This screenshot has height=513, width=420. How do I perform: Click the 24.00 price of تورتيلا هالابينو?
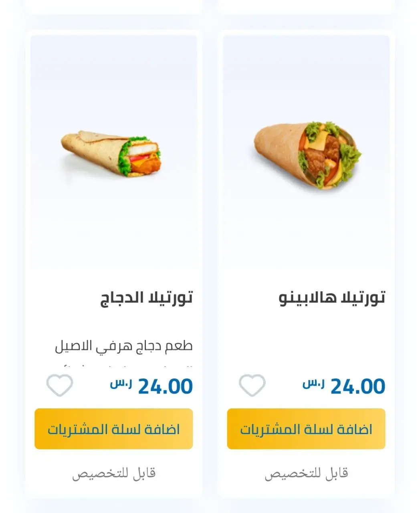pos(358,387)
